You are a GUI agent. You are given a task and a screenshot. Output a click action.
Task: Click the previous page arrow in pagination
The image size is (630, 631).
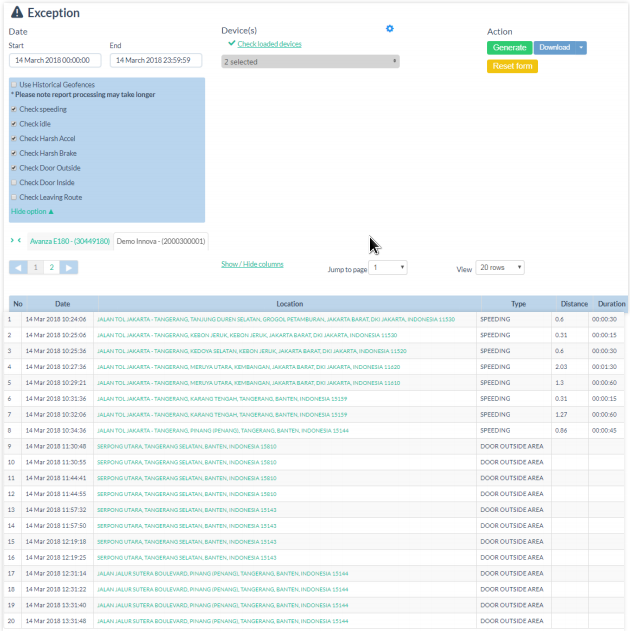(x=18, y=268)
